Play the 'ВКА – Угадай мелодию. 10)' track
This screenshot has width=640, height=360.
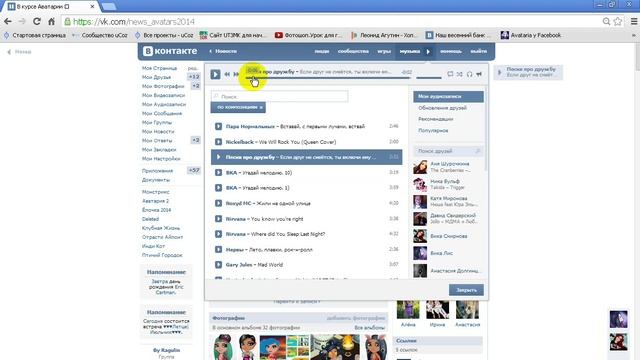pyautogui.click(x=218, y=173)
